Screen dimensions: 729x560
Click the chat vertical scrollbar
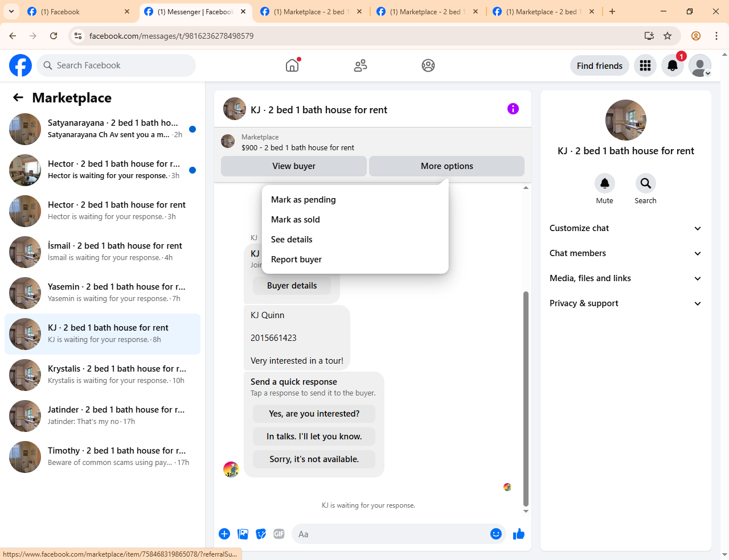coord(526,398)
